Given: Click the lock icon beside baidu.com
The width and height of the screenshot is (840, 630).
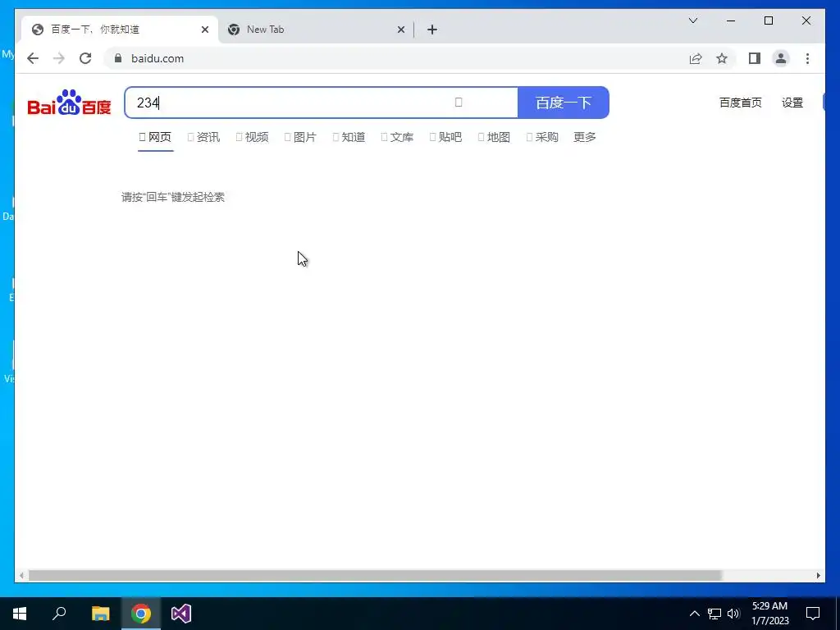Looking at the screenshot, I should click(118, 58).
